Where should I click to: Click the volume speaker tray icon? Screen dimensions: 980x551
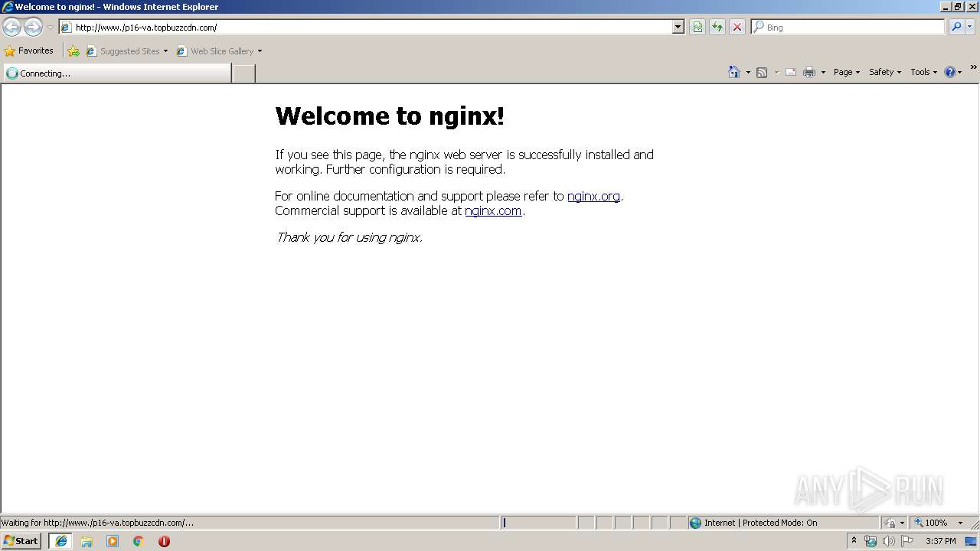(x=888, y=541)
